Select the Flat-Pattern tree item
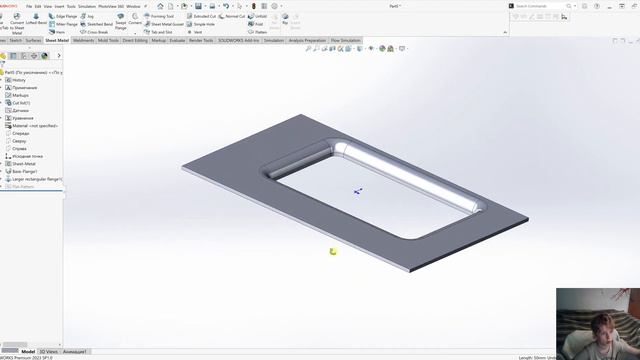 click(20, 187)
